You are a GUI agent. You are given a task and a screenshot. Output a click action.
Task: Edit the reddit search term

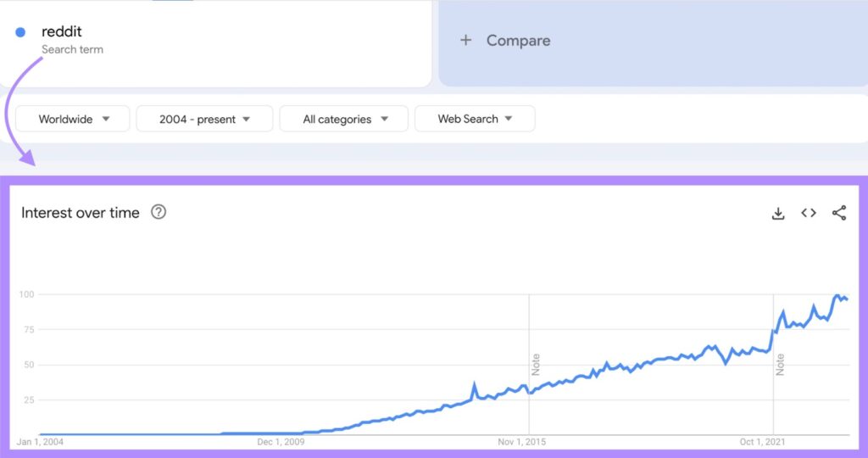click(62, 32)
